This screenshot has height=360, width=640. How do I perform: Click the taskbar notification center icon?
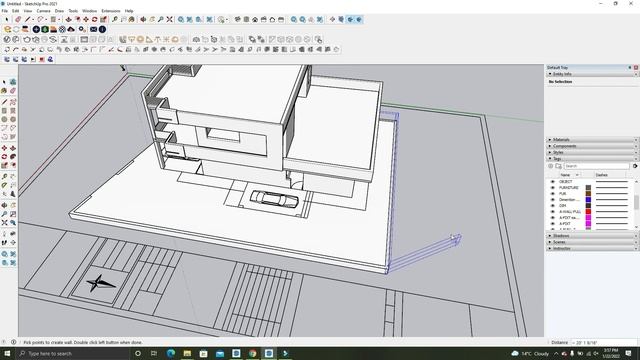tap(629, 353)
